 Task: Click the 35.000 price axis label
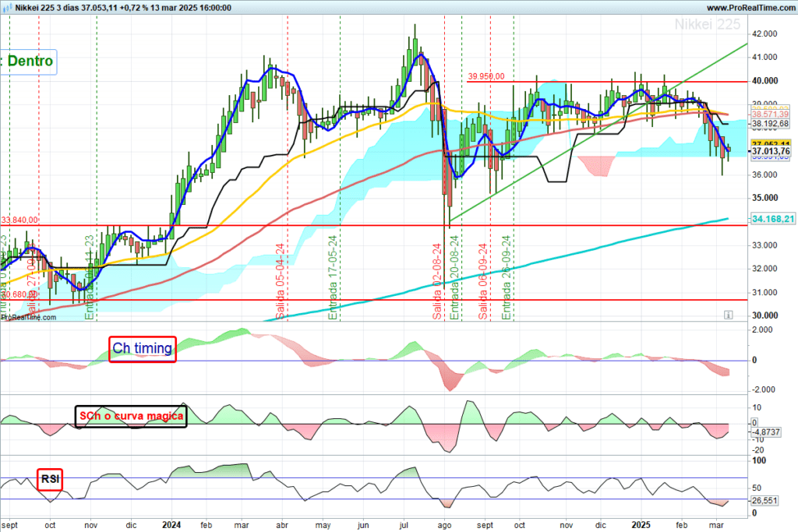764,199
